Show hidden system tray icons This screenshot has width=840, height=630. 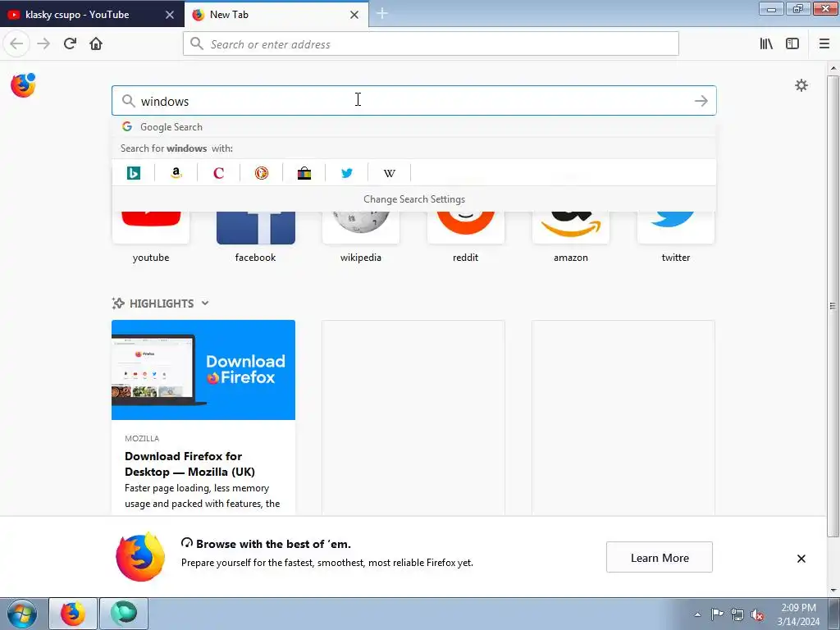tap(697, 614)
